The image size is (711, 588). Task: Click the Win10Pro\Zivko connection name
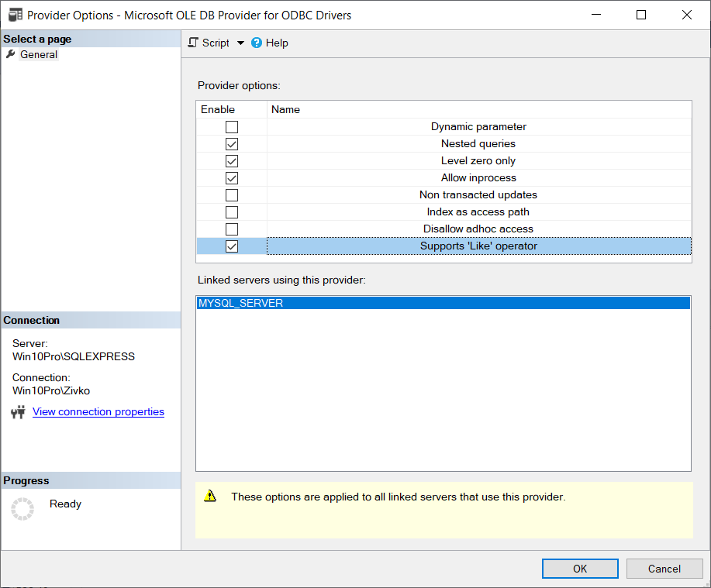click(51, 390)
